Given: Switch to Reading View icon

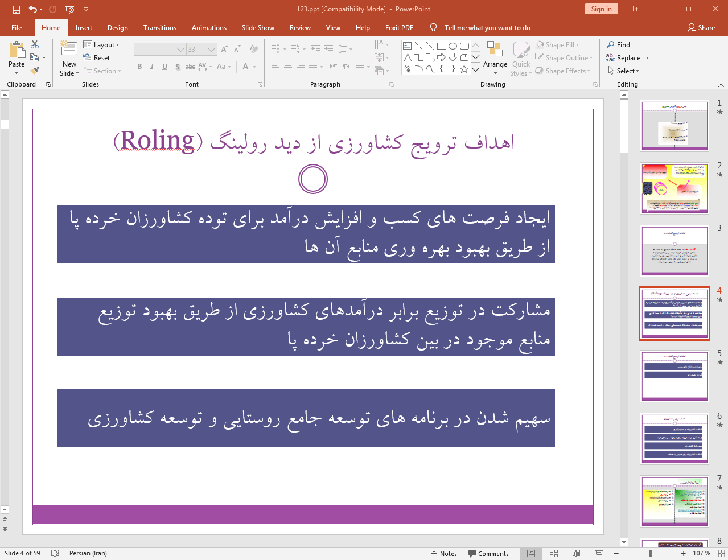Looking at the screenshot, I should pos(576,553).
